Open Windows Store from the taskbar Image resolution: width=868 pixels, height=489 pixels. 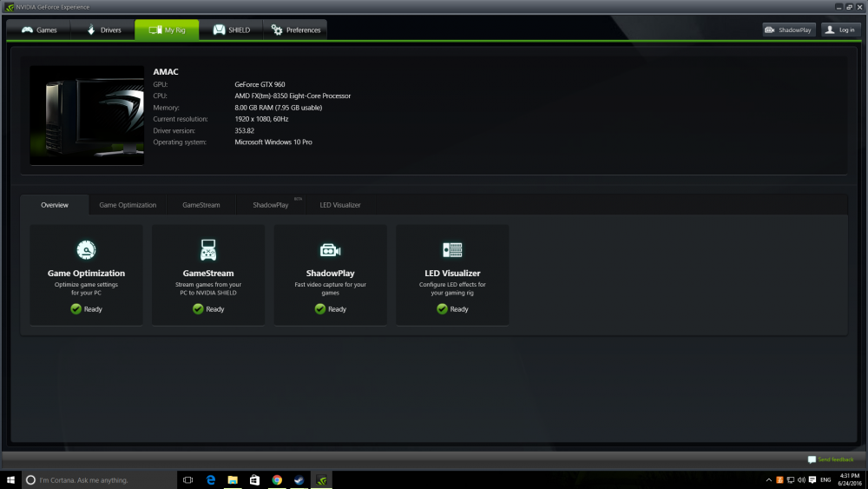pos(254,479)
